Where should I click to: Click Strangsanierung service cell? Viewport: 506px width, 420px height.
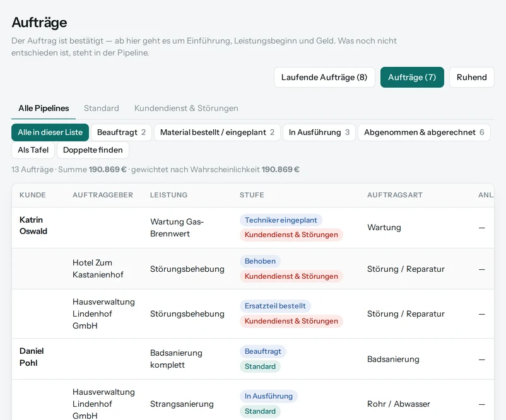[182, 404]
